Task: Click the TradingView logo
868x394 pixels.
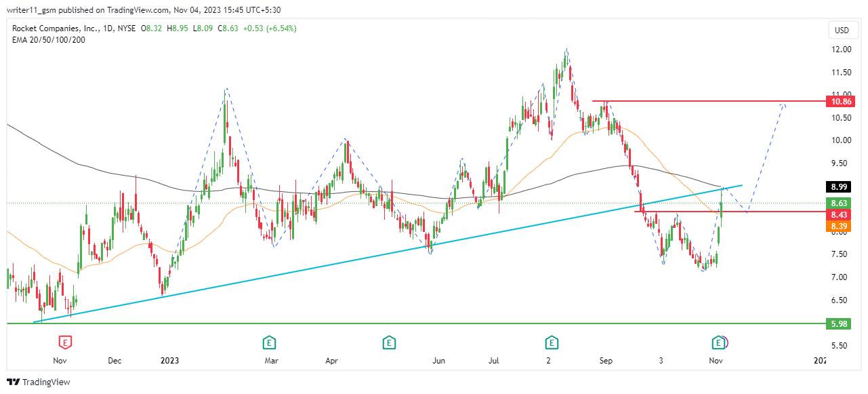Action: (39, 382)
